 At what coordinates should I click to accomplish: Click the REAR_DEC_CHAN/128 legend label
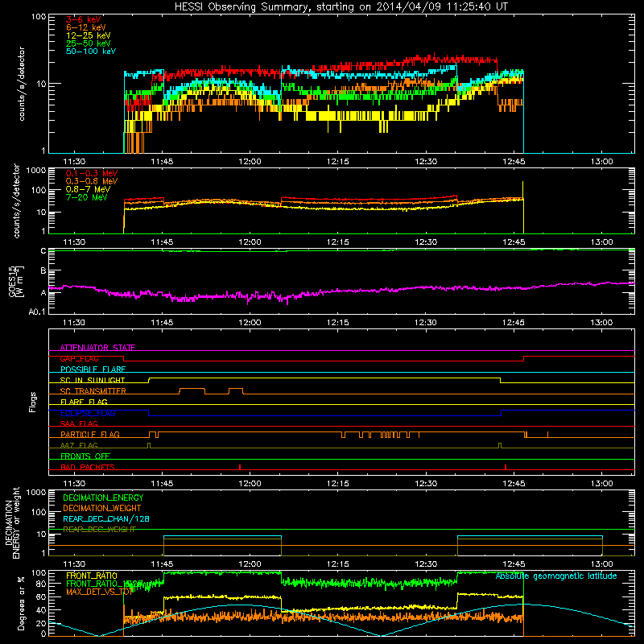pos(106,518)
